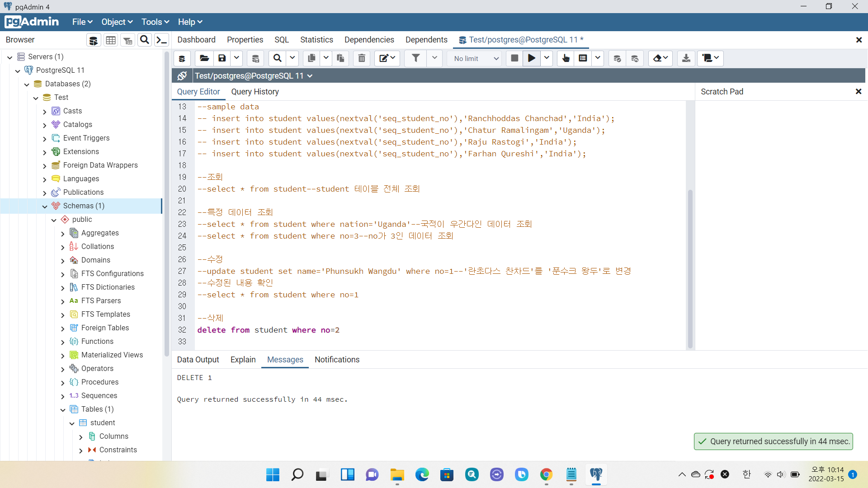Image resolution: width=868 pixels, height=488 pixels.
Task: Select the student table in tree
Action: 103,423
